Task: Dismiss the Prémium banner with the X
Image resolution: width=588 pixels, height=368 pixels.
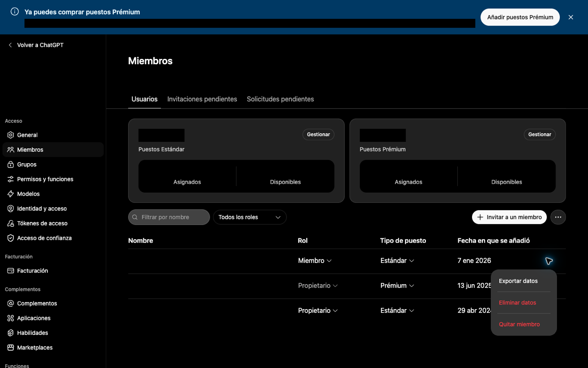Action: click(571, 17)
